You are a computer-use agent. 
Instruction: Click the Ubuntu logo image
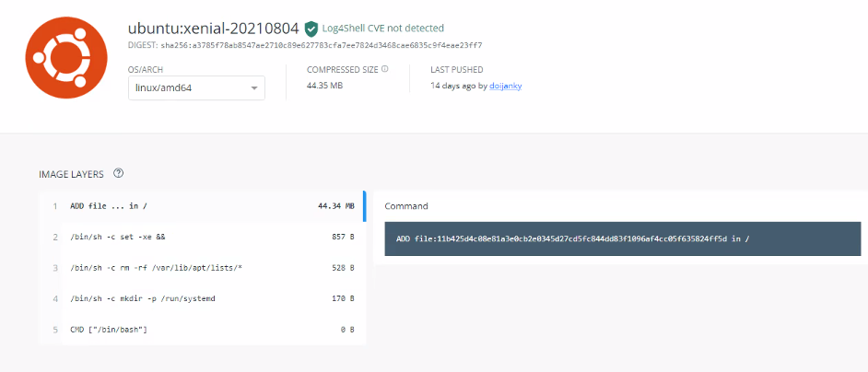coord(65,57)
